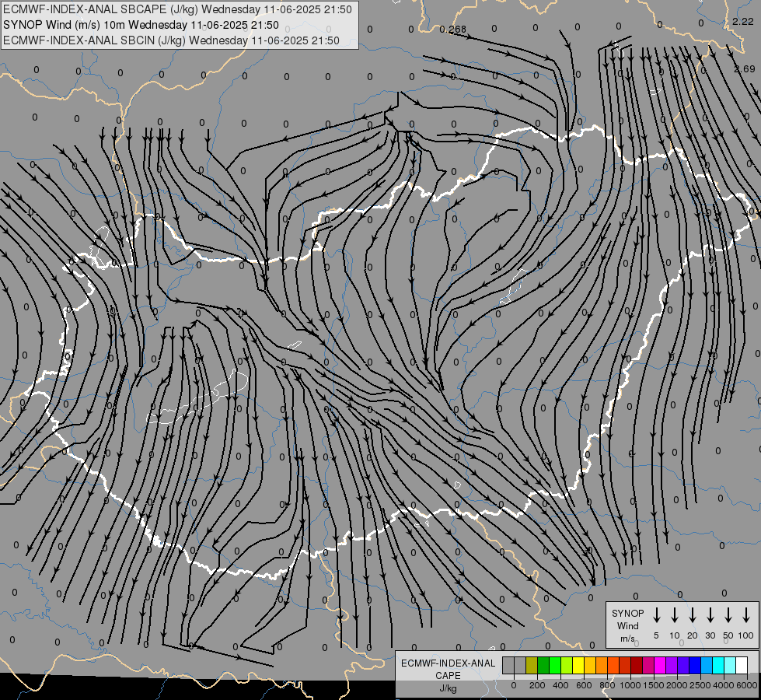The height and width of the screenshot is (700, 761).
Task: Pick the amber swatch right of 600
Action: [590, 665]
